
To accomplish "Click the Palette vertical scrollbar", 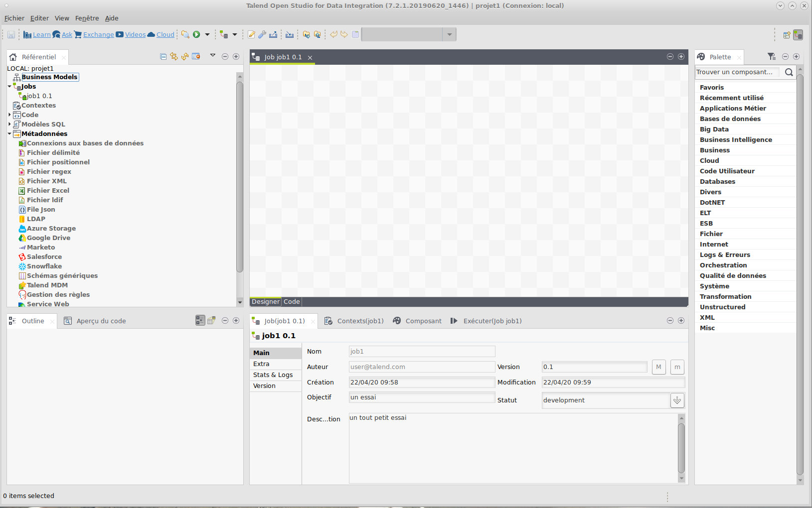I will [800, 274].
